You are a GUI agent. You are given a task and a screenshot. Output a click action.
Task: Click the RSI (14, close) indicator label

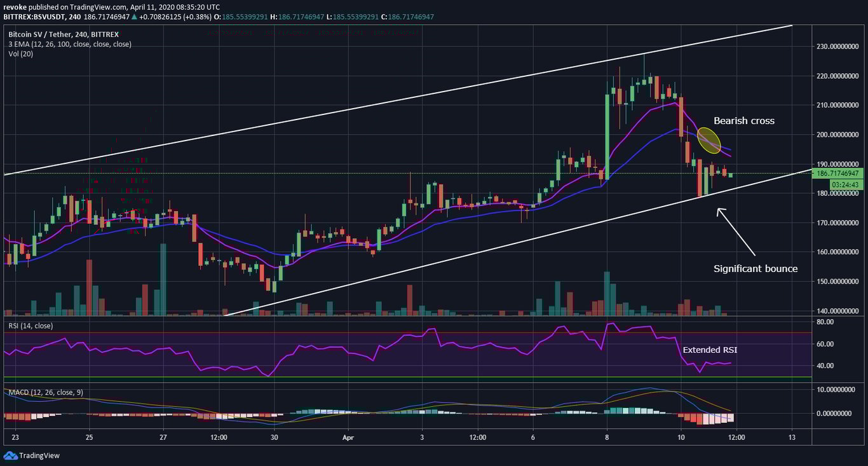[x=31, y=325]
